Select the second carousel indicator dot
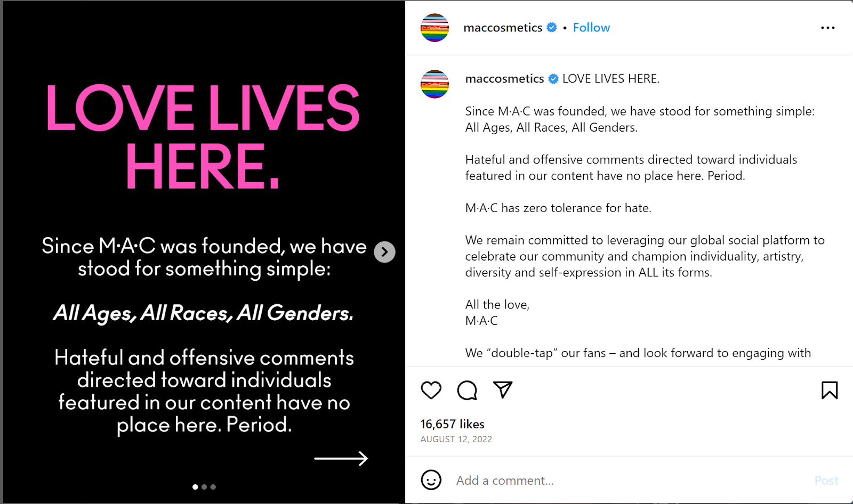853x504 pixels. pos(204,487)
